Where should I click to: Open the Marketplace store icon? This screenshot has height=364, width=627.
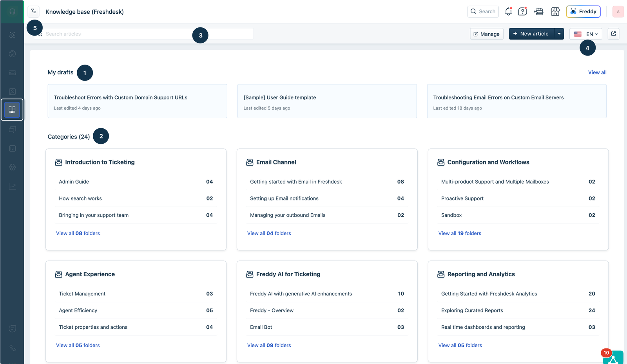click(x=555, y=12)
